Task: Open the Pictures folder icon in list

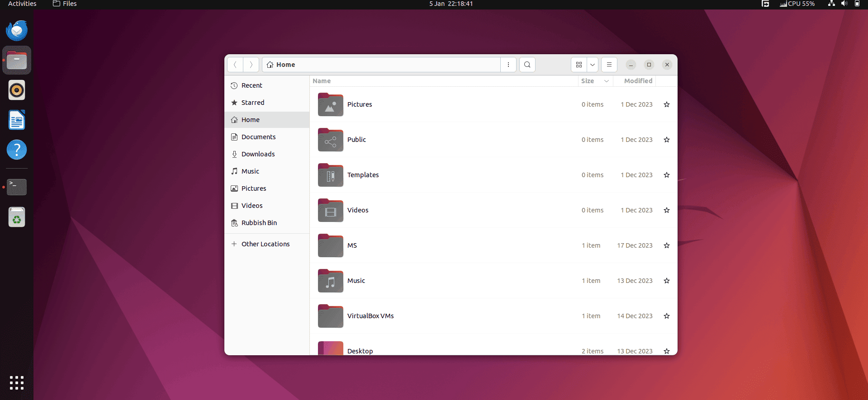Action: pos(331,104)
